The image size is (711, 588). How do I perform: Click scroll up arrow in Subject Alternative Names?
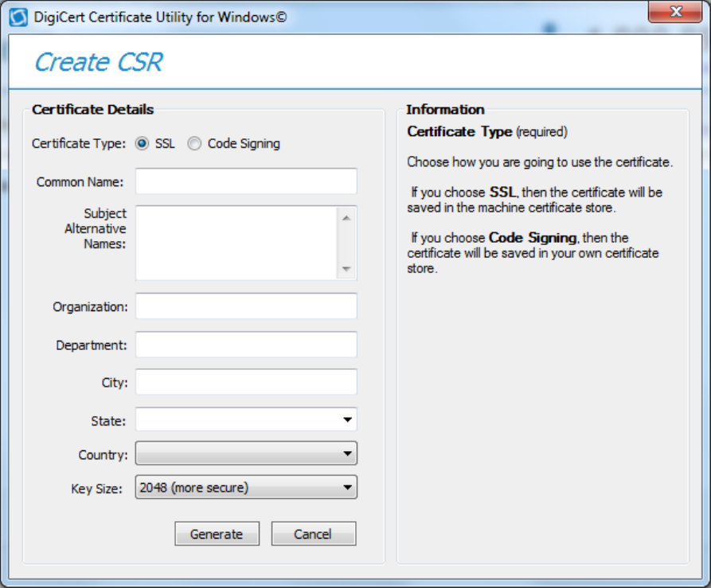click(347, 218)
